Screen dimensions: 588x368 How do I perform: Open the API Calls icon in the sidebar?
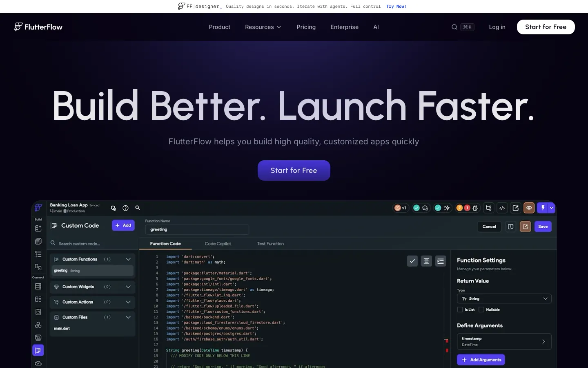38,325
